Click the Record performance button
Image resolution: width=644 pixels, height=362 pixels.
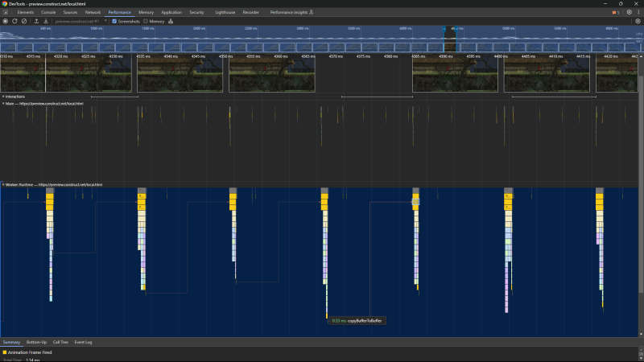coord(5,21)
